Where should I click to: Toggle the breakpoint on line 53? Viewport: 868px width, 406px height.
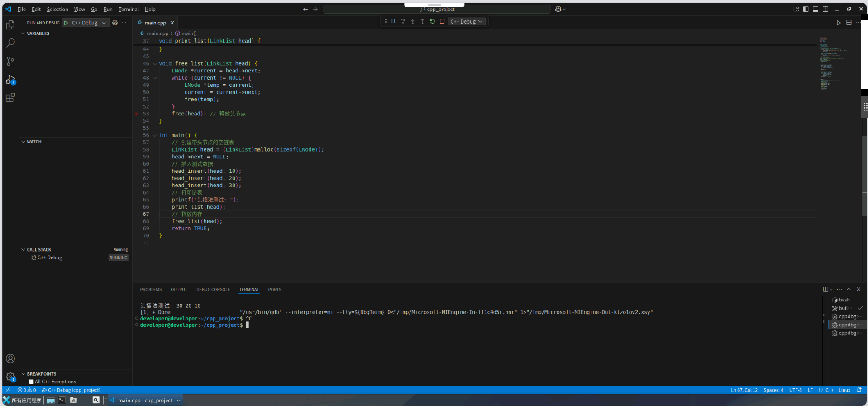tap(137, 114)
